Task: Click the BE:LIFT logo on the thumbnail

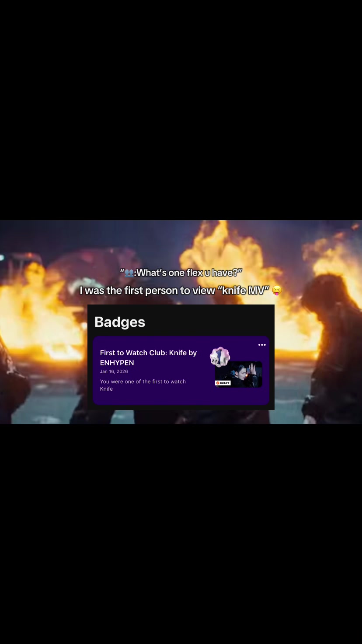Action: [x=223, y=383]
